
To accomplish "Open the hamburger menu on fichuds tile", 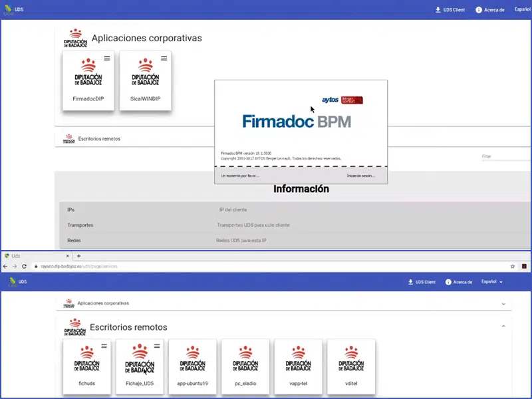I will [x=104, y=346].
